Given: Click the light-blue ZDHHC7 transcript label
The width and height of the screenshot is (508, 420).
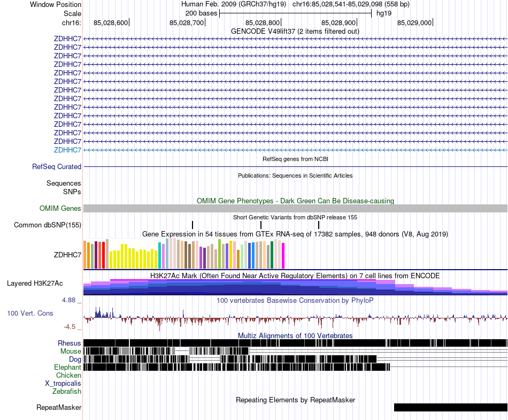Looking at the screenshot, I should (x=67, y=150).
